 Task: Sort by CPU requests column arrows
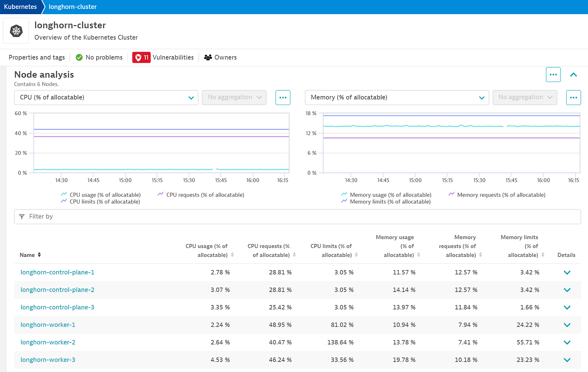[294, 255]
